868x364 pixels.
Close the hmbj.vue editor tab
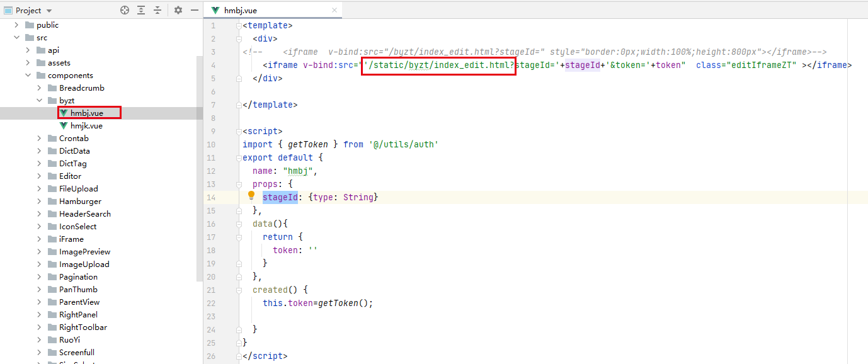click(x=334, y=10)
